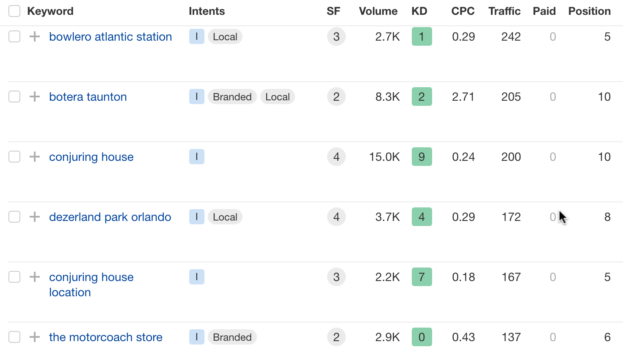The width and height of the screenshot is (623, 364).
Task: Click the green KD badge showing 9
Action: click(422, 157)
